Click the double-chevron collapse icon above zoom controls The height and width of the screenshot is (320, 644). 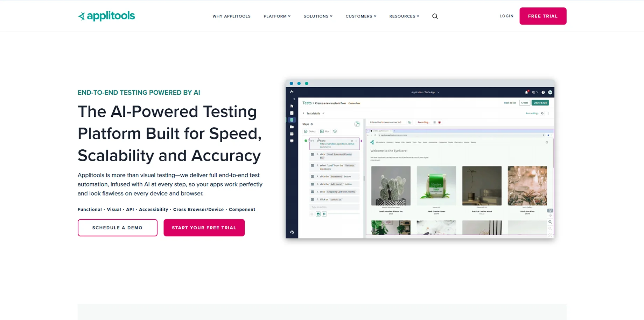(550, 211)
